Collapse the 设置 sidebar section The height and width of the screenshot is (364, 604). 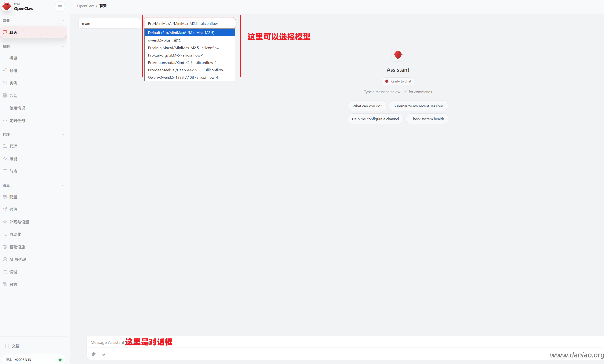coord(63,185)
